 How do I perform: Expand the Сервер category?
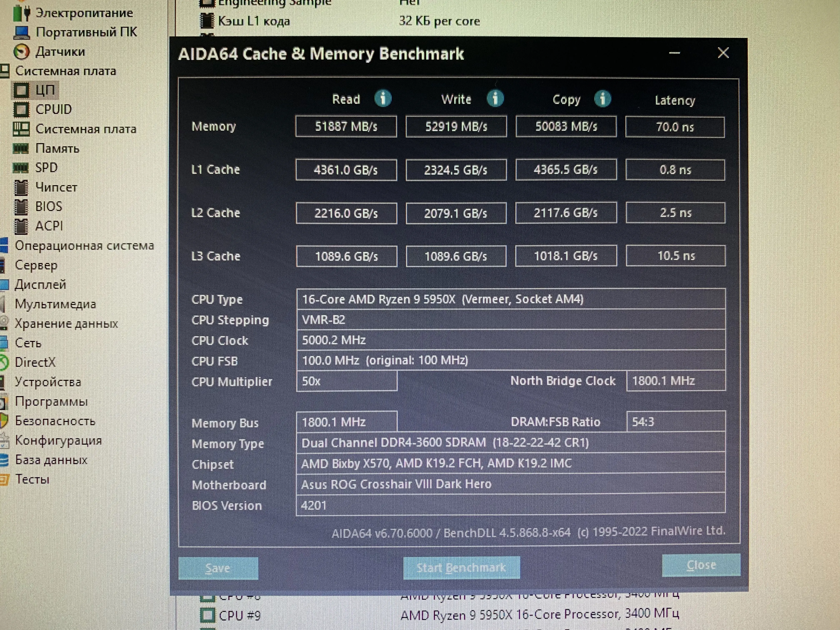36,265
